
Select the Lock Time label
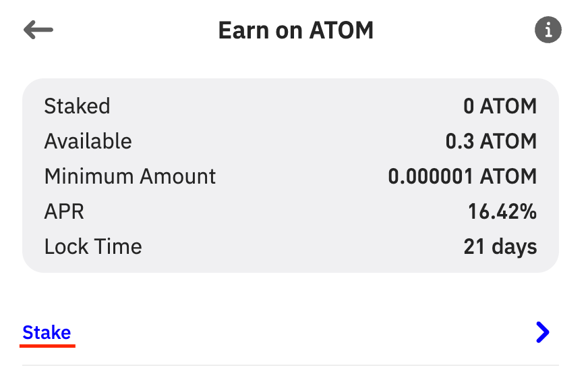point(93,246)
